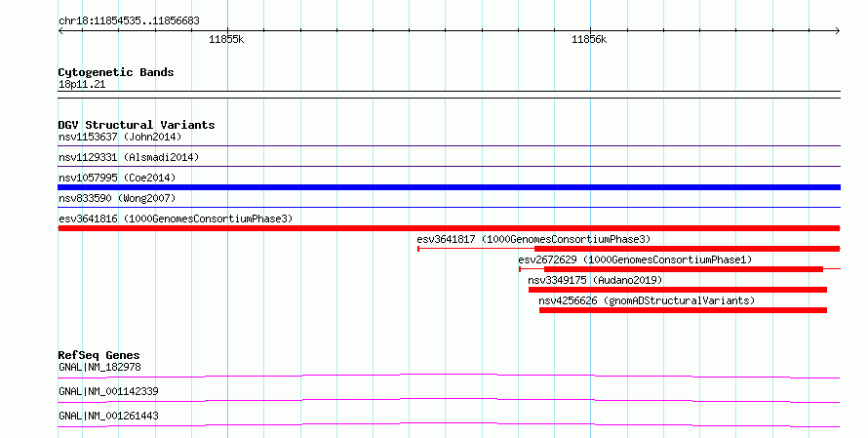Click the thick blue nsv1057995 bar
Image resolution: width=868 pixels, height=438 pixels.
(x=449, y=187)
